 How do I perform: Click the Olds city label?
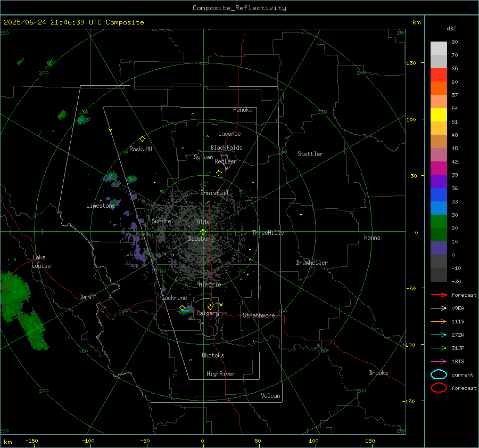[x=203, y=222]
